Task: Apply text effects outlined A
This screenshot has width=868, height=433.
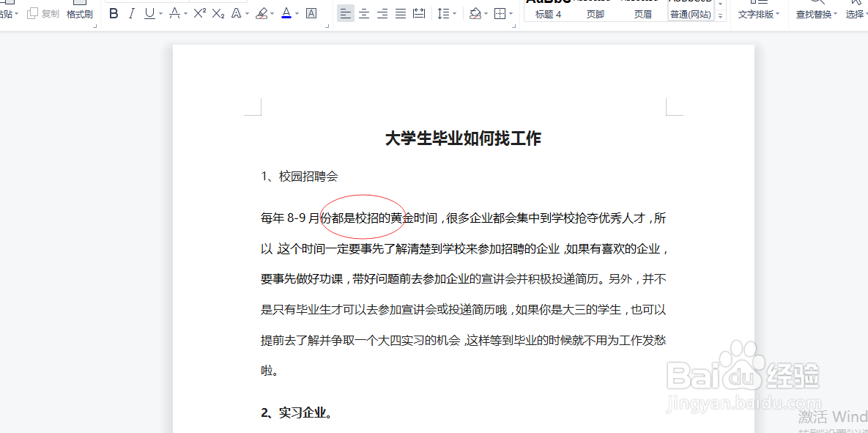Action: point(235,13)
